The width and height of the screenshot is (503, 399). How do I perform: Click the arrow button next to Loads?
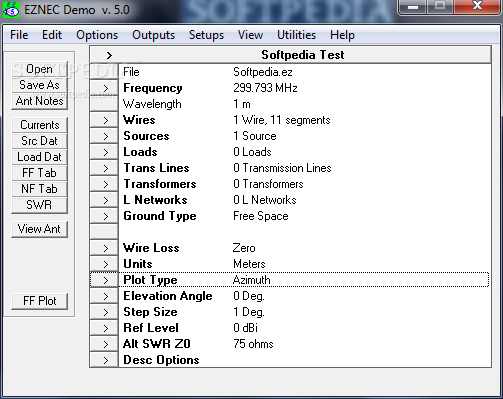click(x=104, y=152)
